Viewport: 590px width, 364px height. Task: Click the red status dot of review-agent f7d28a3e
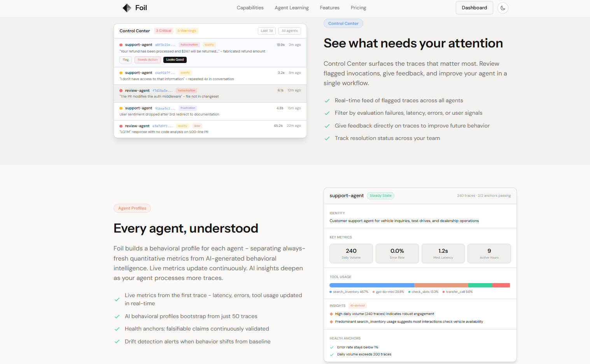coord(121,91)
